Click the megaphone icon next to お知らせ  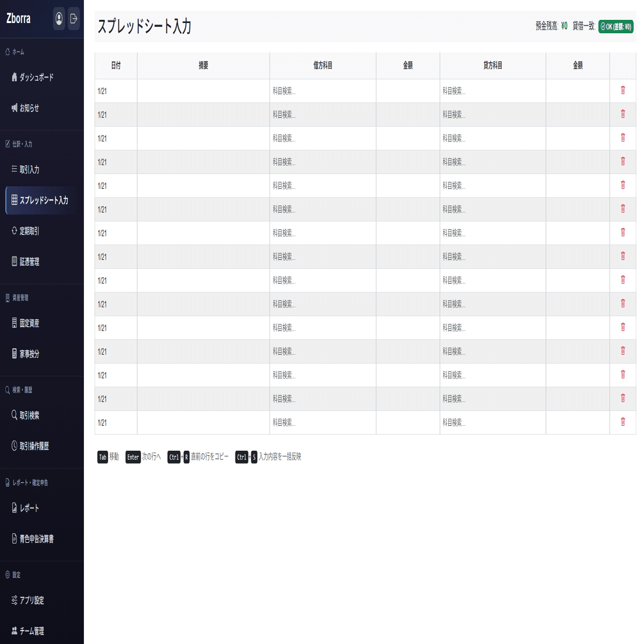14,108
